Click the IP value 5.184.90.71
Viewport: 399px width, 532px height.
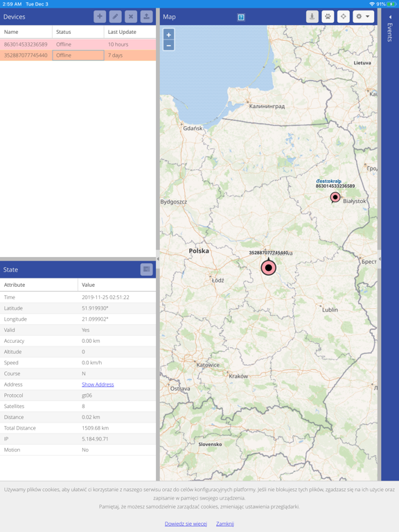coord(95,438)
